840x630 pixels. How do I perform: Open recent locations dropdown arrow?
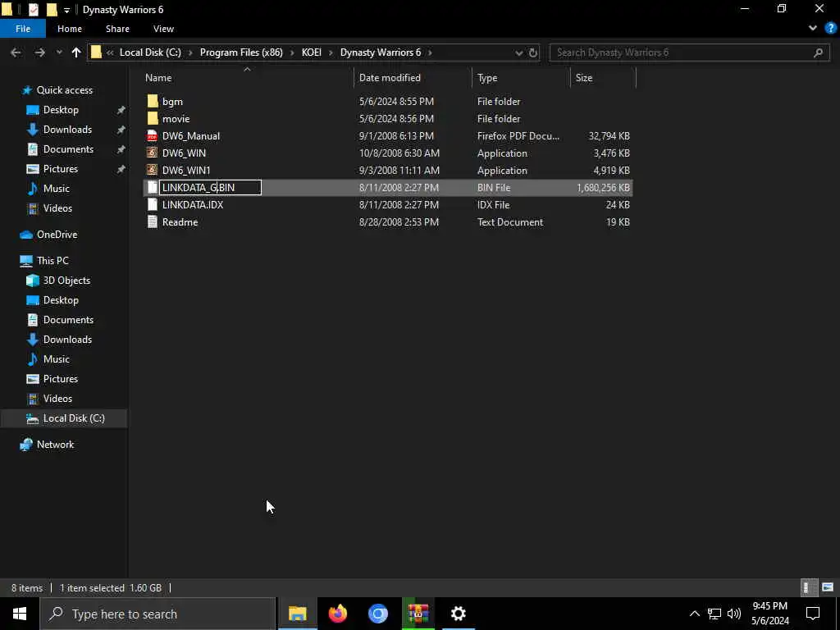[59, 52]
